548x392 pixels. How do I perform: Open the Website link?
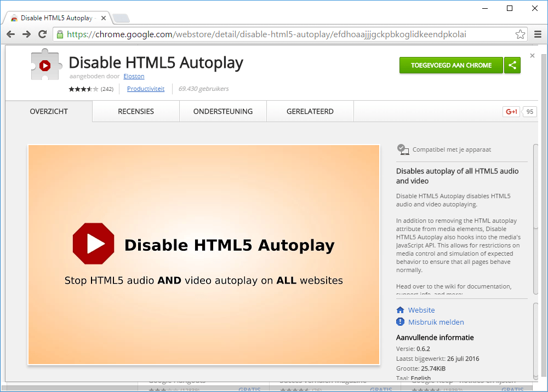[421, 310]
